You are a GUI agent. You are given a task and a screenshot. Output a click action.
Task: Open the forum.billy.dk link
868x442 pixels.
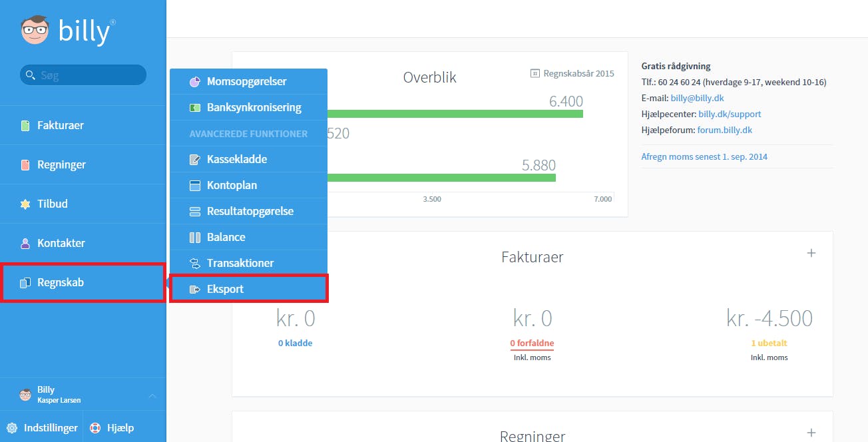click(725, 130)
